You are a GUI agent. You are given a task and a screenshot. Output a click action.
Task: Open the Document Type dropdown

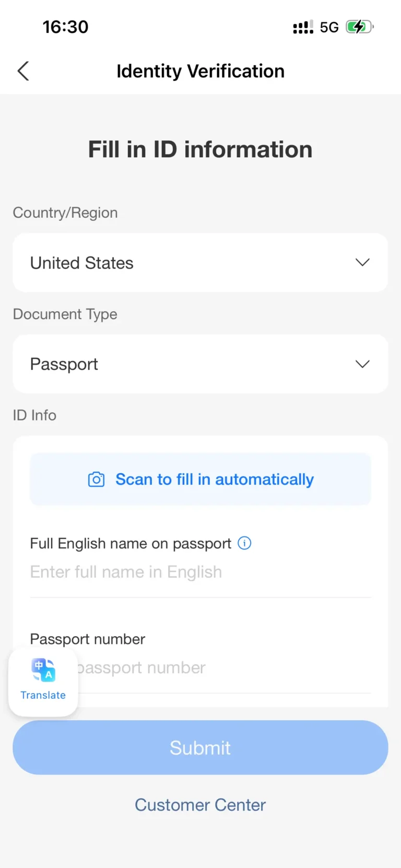(200, 364)
